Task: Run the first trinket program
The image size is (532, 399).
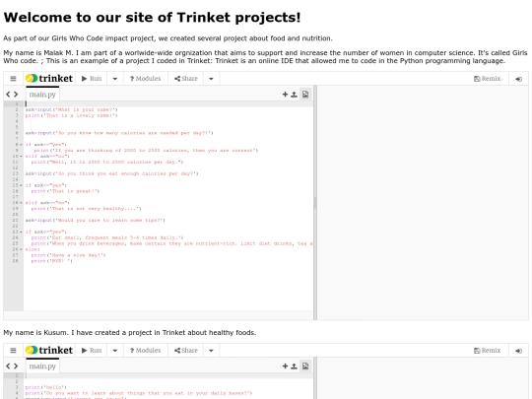Action: [92, 79]
